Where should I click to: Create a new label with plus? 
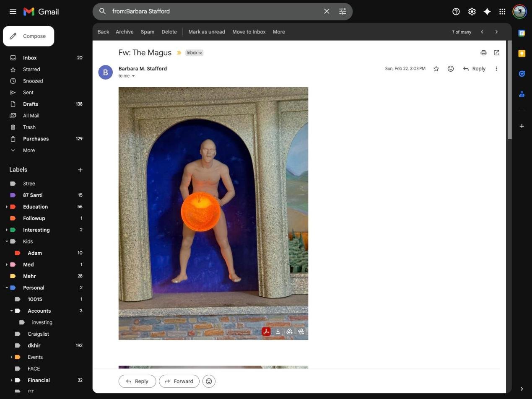pyautogui.click(x=80, y=170)
